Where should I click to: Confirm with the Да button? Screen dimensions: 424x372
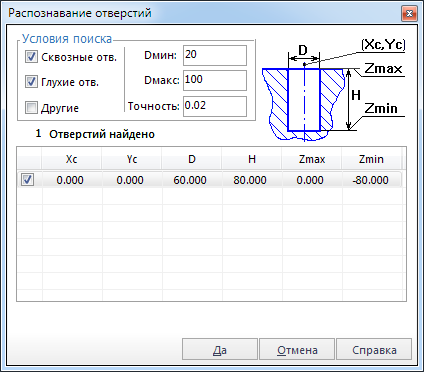pos(220,350)
